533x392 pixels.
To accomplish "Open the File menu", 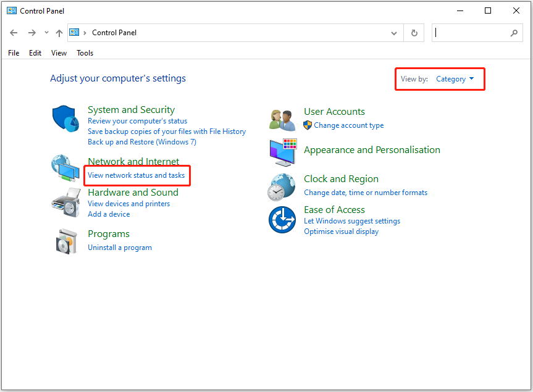I will [14, 53].
